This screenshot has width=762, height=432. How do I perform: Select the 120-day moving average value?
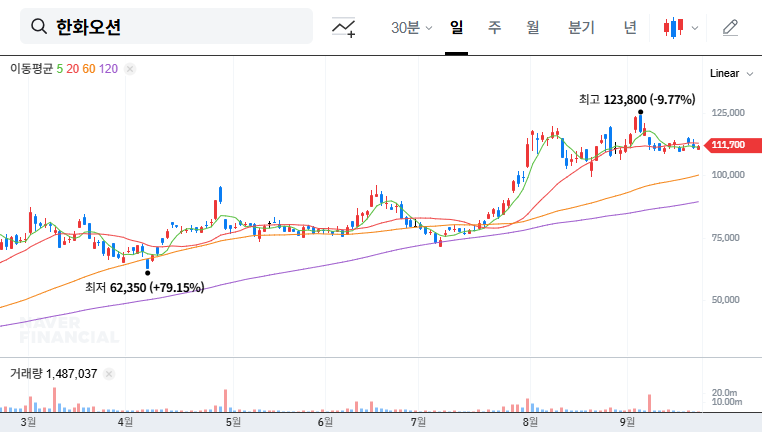[x=108, y=69]
